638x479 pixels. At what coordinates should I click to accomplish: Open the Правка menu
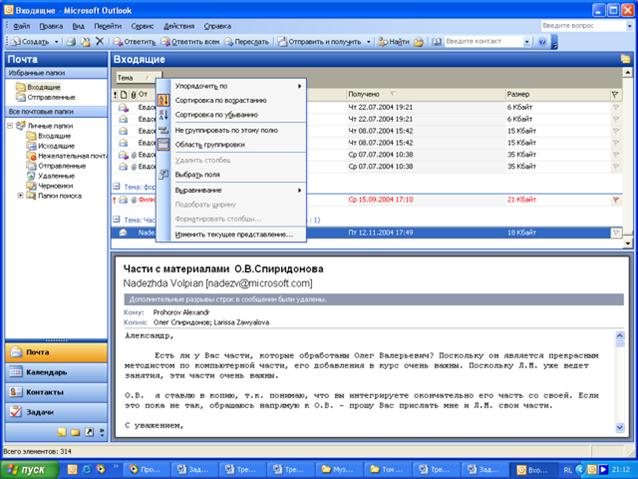[51, 26]
